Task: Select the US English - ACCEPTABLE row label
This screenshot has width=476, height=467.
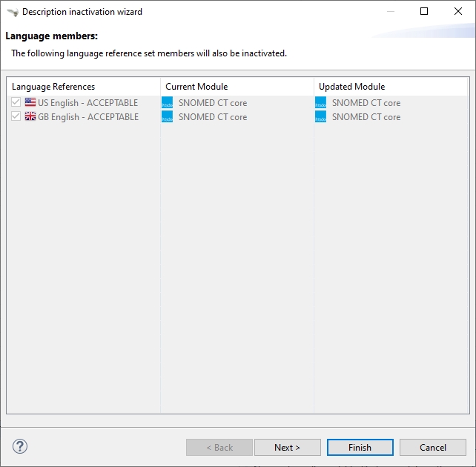Action: pos(87,103)
